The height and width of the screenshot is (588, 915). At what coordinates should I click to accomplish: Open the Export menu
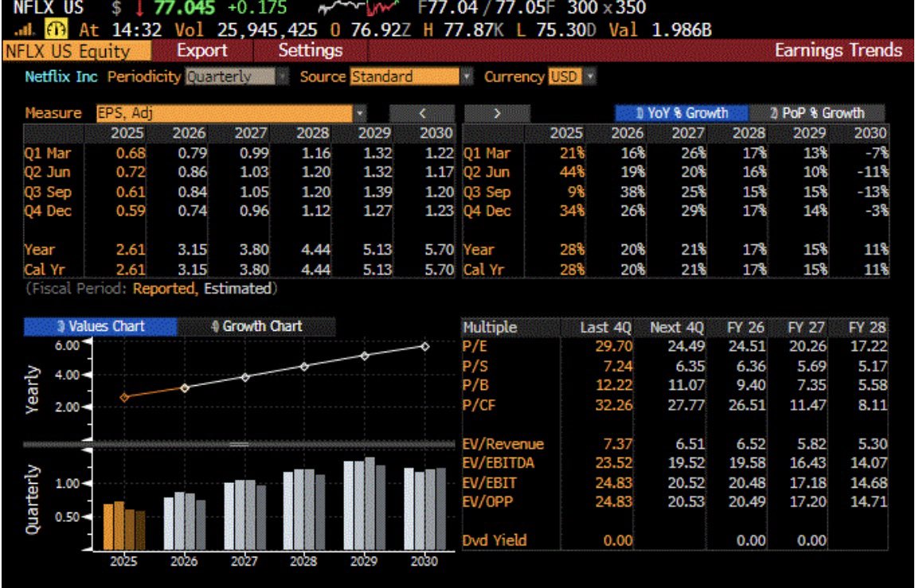[x=201, y=51]
